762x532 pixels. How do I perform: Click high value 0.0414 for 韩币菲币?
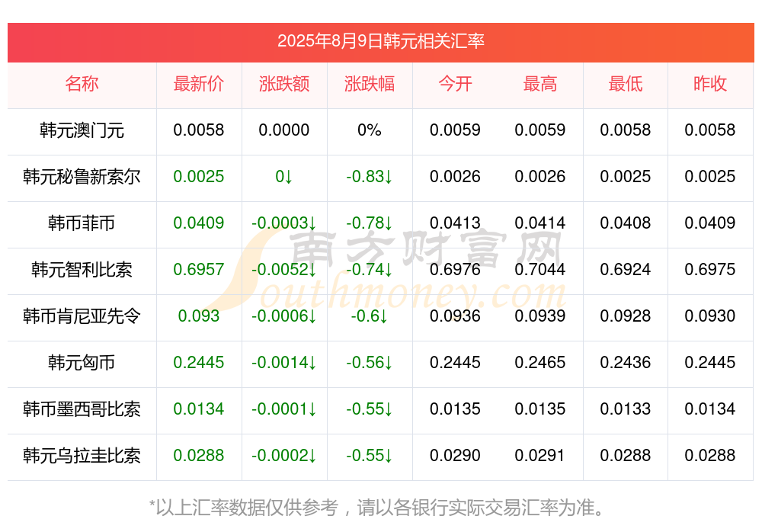point(540,223)
